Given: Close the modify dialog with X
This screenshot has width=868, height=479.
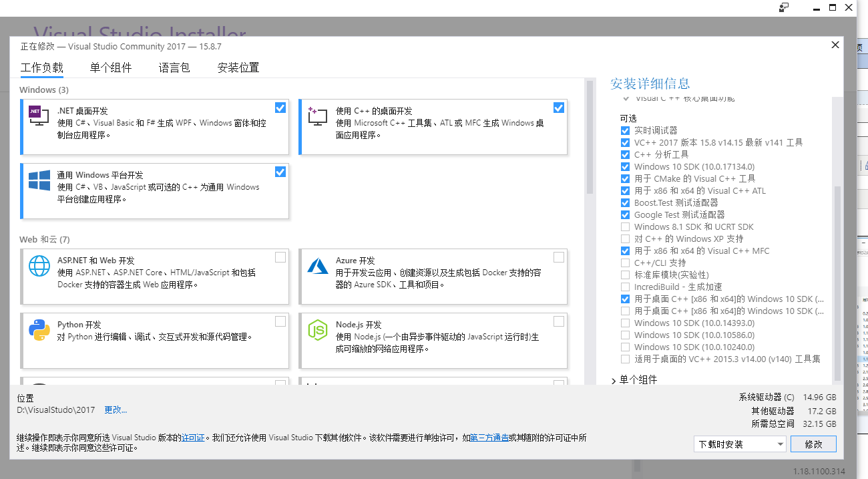Looking at the screenshot, I should point(835,45).
